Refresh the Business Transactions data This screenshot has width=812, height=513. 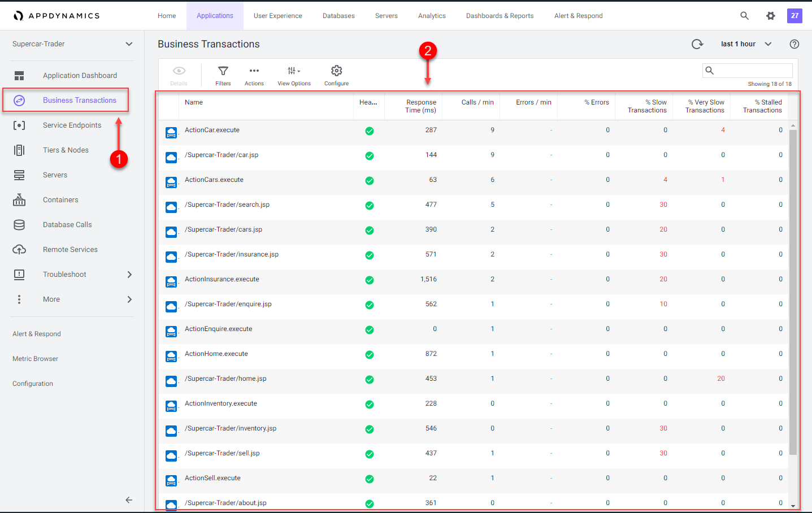[697, 44]
